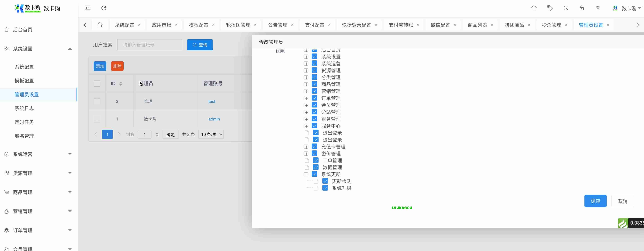644x251 pixels.
Task: Click the 系统设置 gear icon in sidebar
Action: click(x=7, y=48)
